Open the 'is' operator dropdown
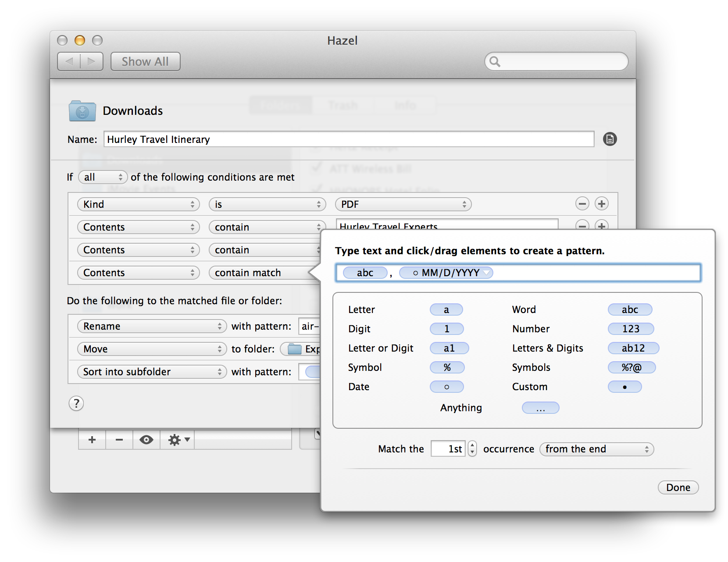 click(268, 204)
